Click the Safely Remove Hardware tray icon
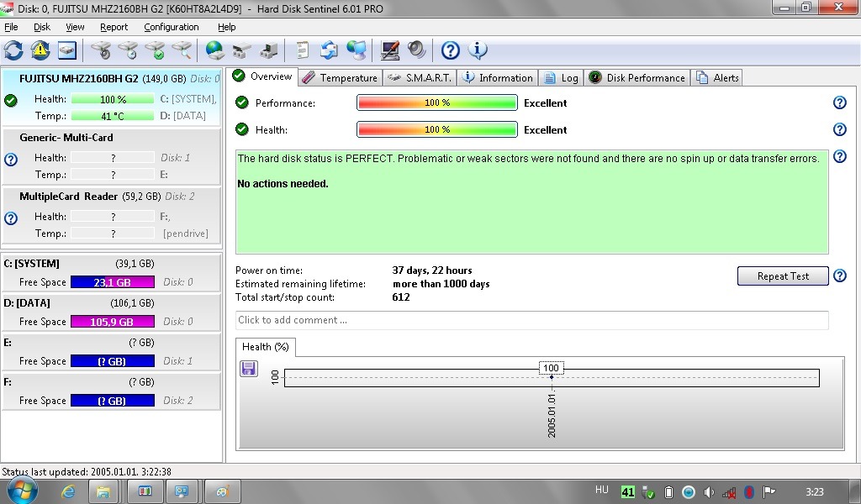 click(648, 492)
